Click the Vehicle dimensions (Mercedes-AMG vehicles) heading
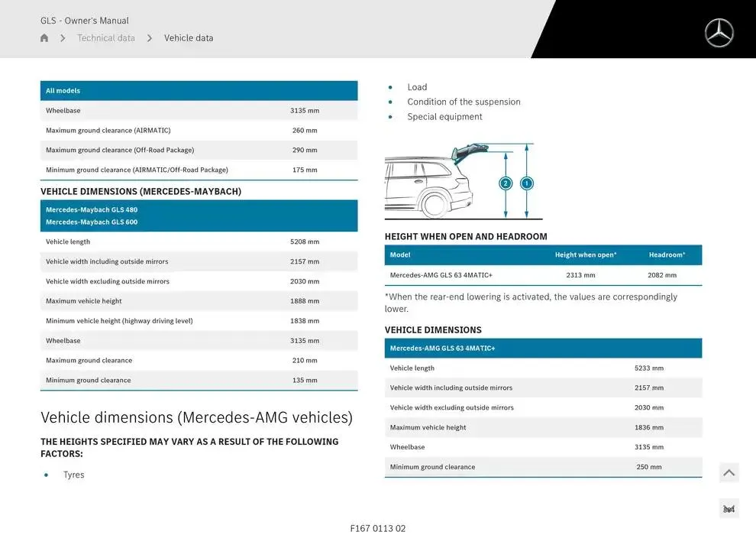Image resolution: width=756 pixels, height=535 pixels. click(196, 417)
